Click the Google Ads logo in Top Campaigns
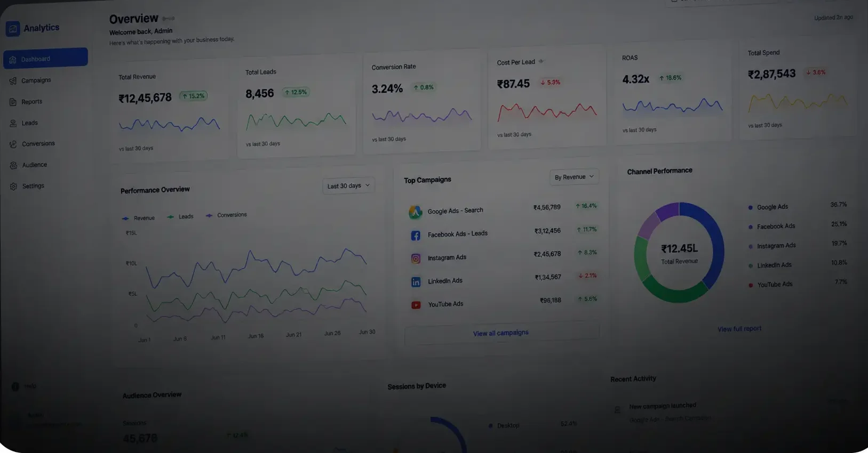 (415, 212)
